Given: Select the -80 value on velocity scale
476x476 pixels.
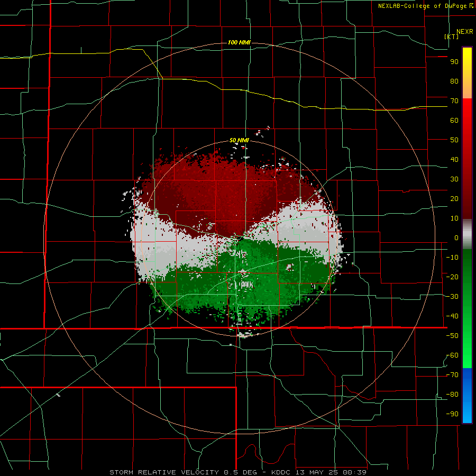Looking at the screenshot, I should click(x=452, y=395).
